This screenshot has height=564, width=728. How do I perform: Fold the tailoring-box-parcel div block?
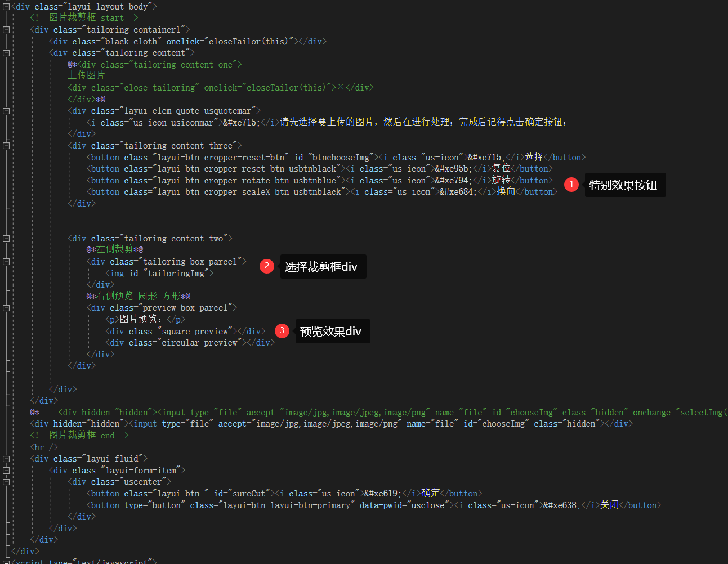click(x=6, y=262)
